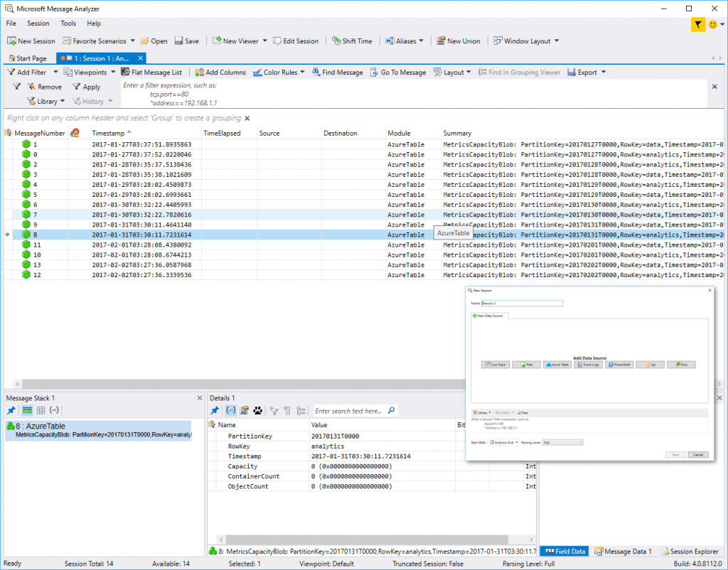Choose Azure Table as the data source
The height and width of the screenshot is (570, 728).
(557, 365)
